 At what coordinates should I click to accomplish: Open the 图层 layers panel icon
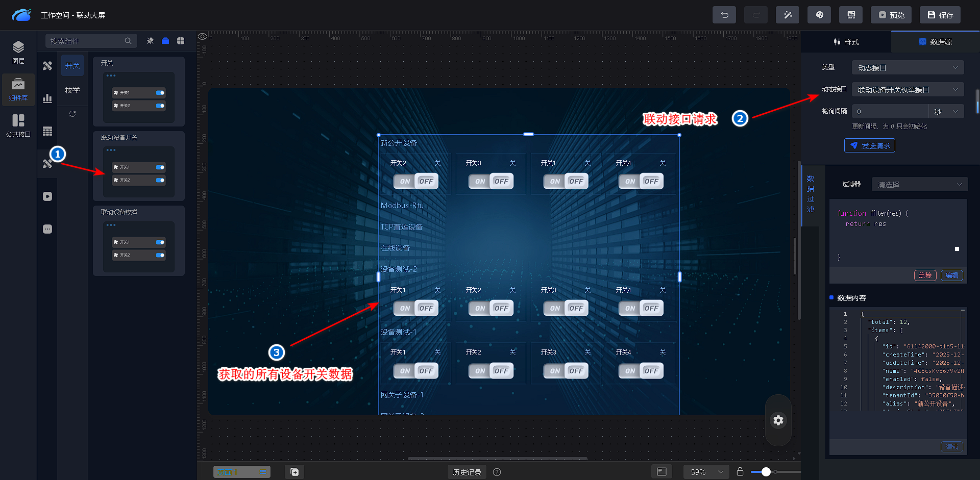[18, 52]
